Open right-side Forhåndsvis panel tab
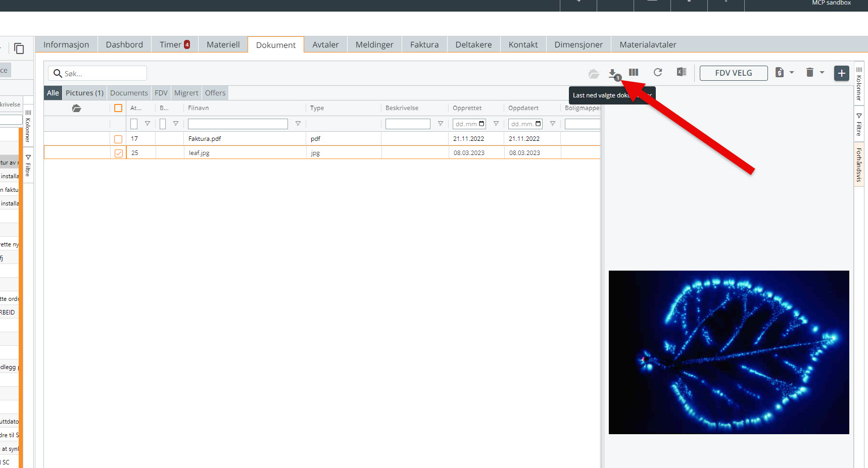 pyautogui.click(x=859, y=165)
